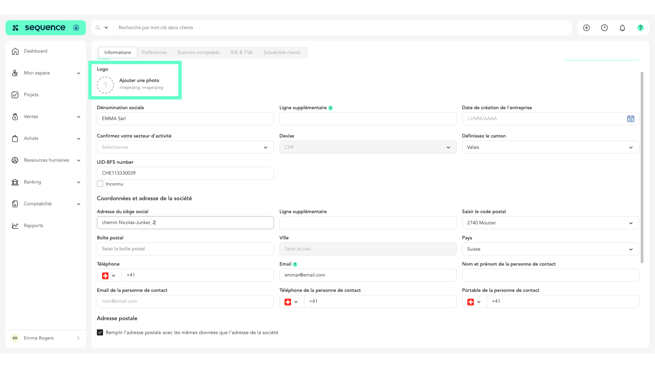Open the contact telephone flag selector
Image resolution: width=655 pixels, height=368 pixels.
291,302
